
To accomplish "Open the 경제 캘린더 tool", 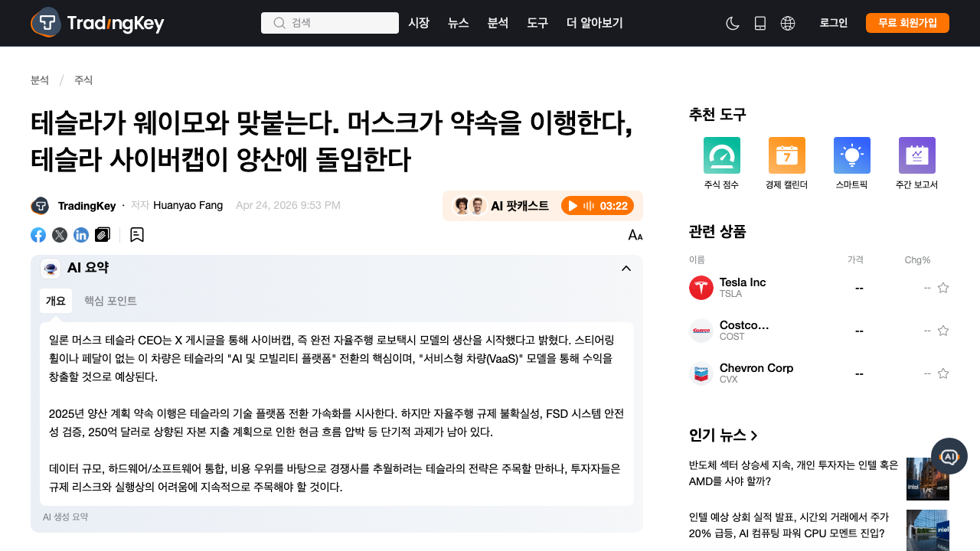I will [787, 165].
